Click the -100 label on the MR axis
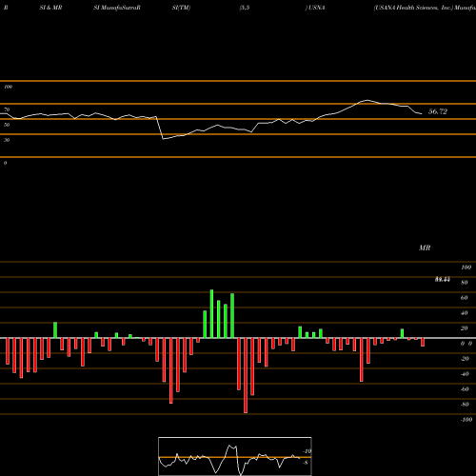 click(466, 420)
